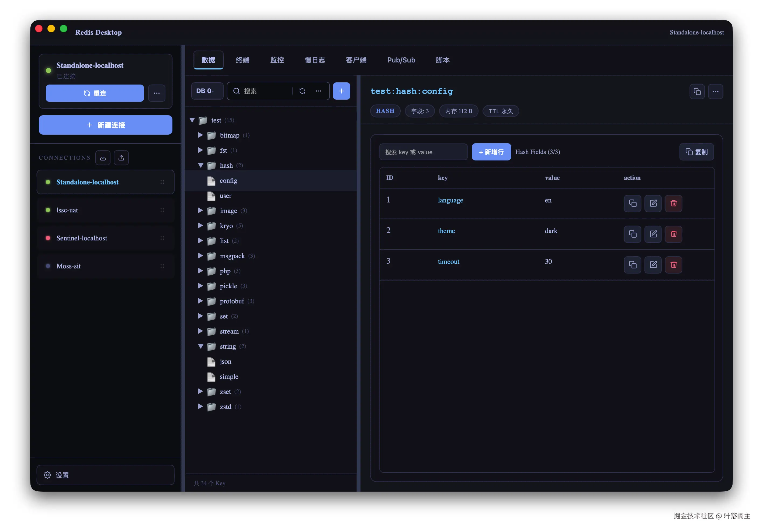Expand the bitmap folder

pos(200,135)
